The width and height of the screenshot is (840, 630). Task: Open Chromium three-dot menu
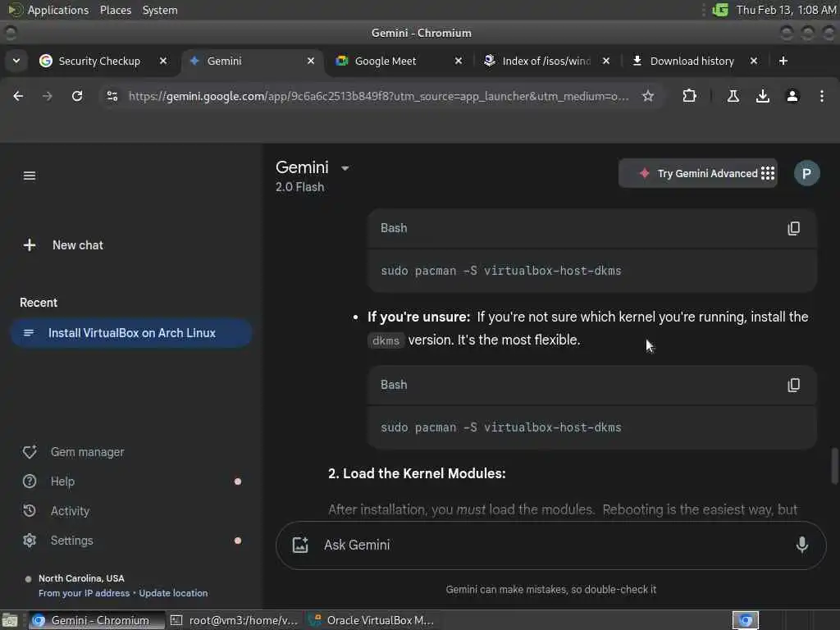(821, 96)
